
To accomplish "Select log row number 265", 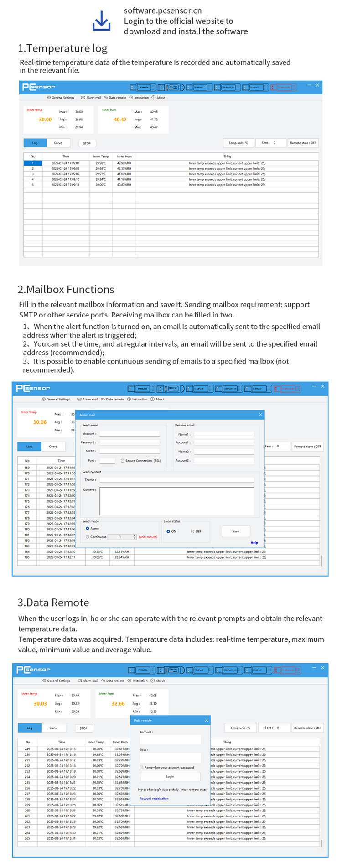I will point(169,838).
